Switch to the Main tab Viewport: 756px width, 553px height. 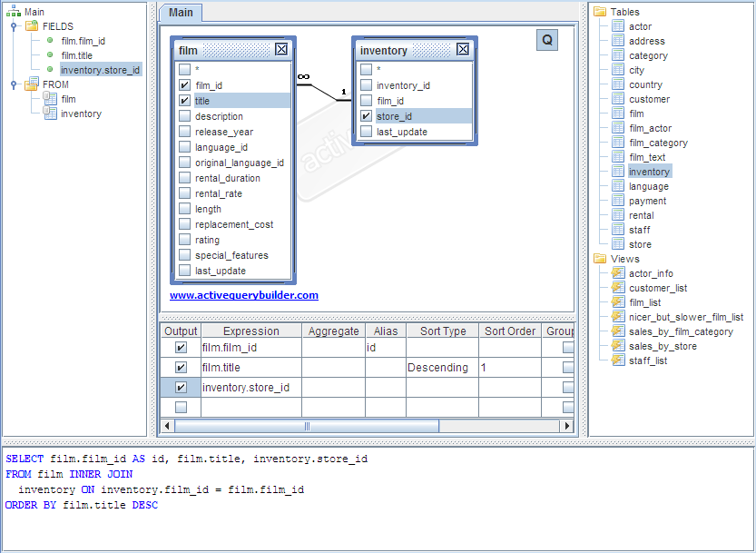pyautogui.click(x=181, y=13)
